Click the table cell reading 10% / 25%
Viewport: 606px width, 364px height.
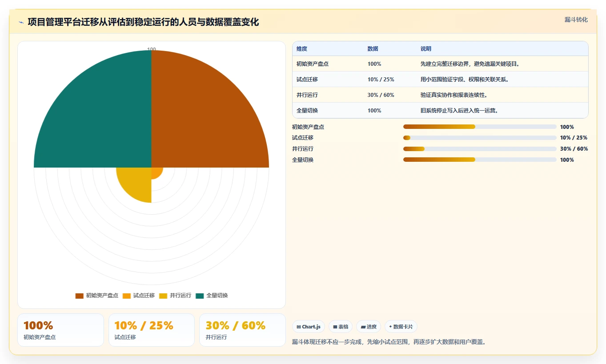click(x=381, y=80)
